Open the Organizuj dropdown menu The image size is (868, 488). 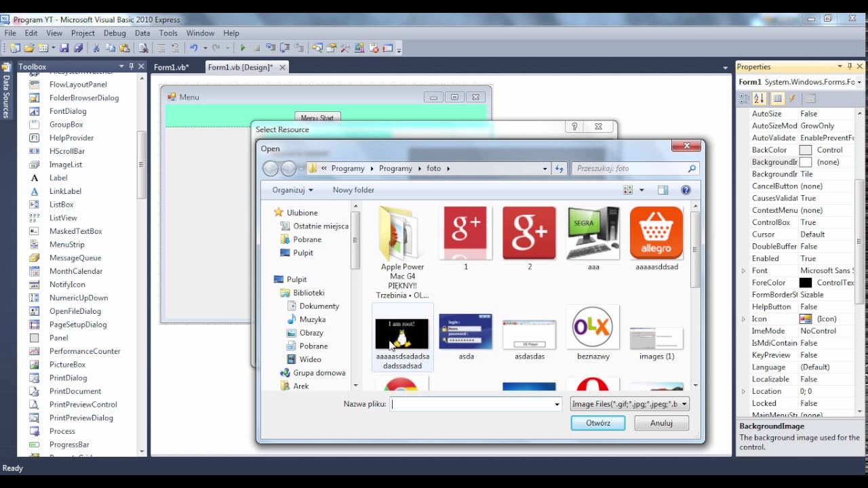[292, 190]
